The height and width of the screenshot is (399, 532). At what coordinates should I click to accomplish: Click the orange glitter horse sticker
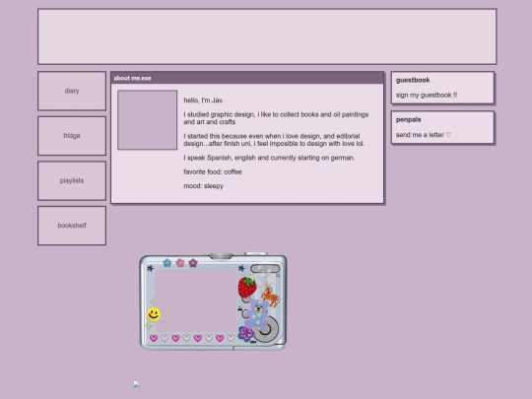270,296
